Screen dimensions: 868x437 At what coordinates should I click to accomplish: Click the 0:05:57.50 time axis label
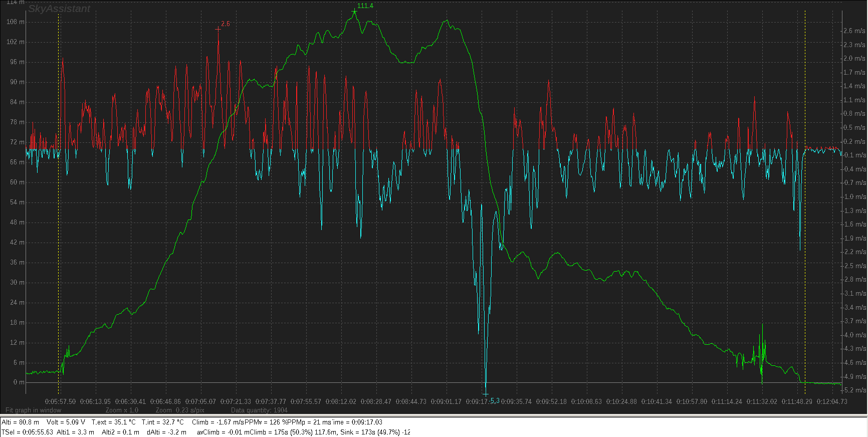point(61,401)
